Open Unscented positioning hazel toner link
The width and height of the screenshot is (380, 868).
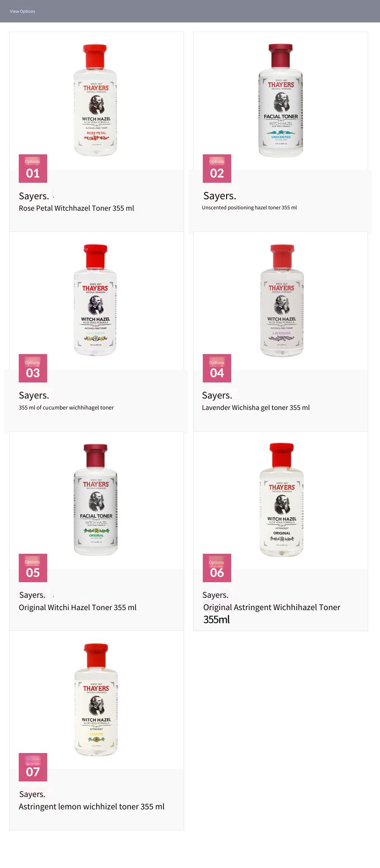point(250,207)
